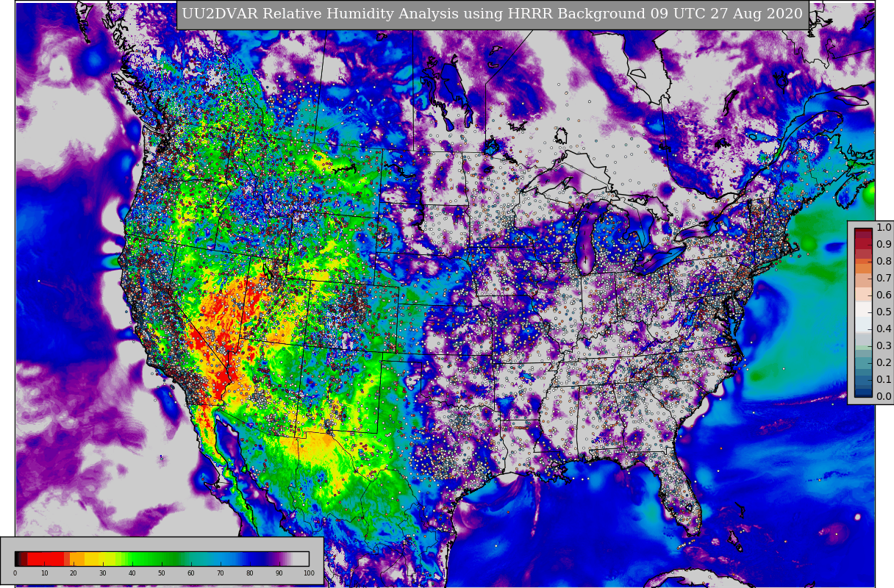Click the 0.6 label on the right colorbar
This screenshot has height=588, width=894.
point(884,295)
